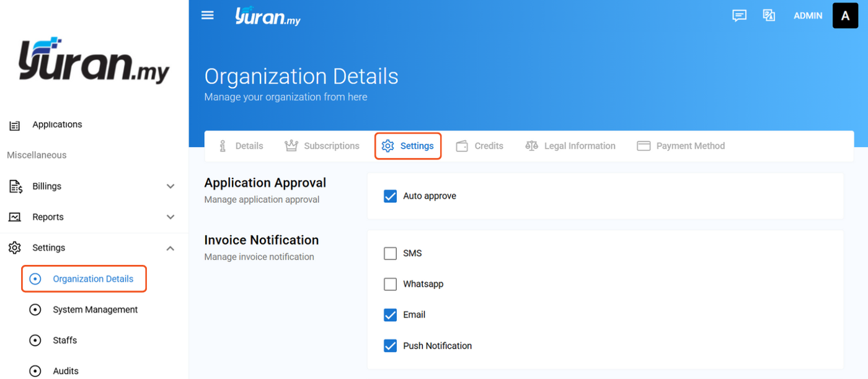Open the chat messages icon
Screen dimensions: 868x379
(x=739, y=16)
